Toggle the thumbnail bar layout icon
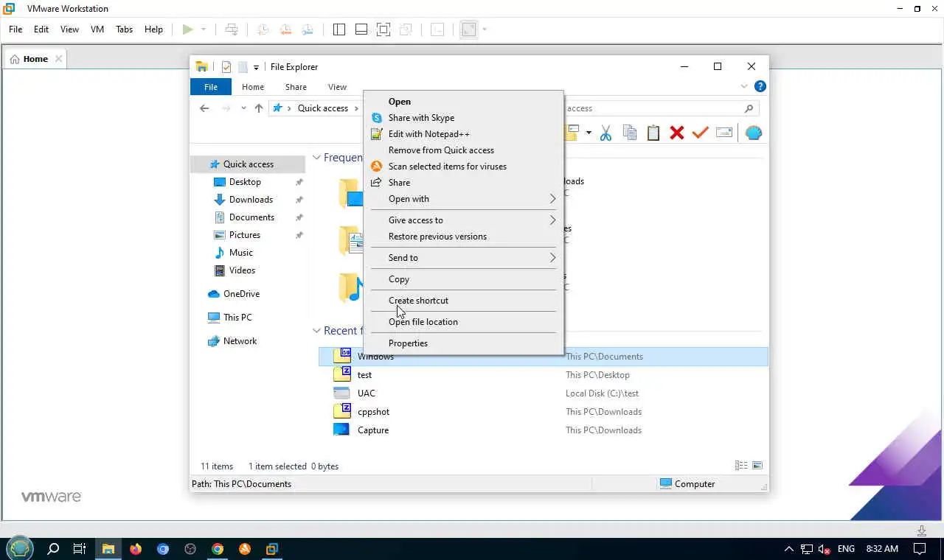 [x=361, y=29]
